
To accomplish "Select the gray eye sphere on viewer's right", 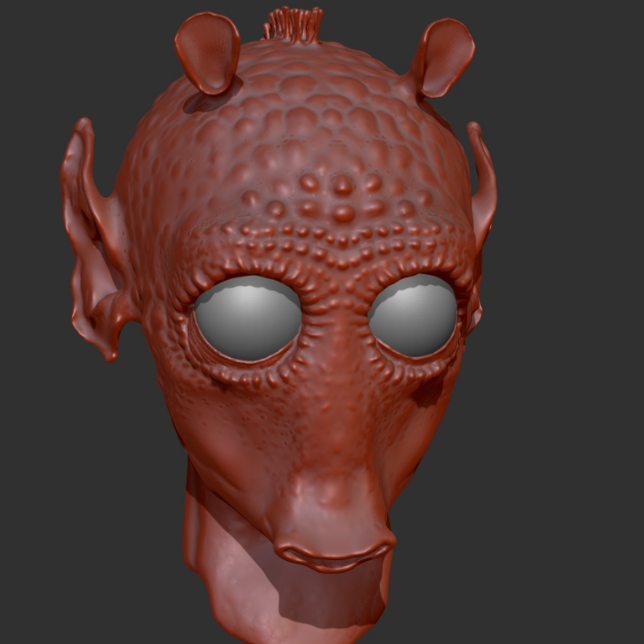I will coord(413,314).
